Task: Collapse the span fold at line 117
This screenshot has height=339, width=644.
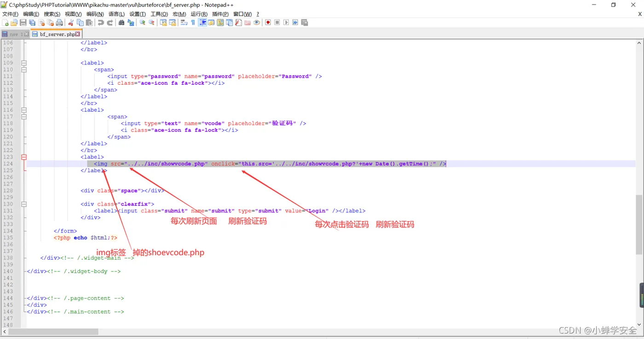Action: pyautogui.click(x=24, y=117)
